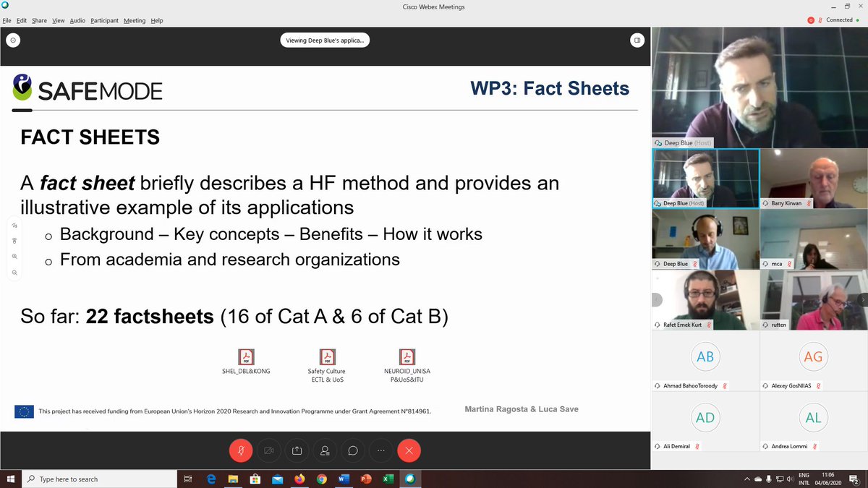Select the mca participant video thumbnail
This screenshot has width=868, height=488.
click(x=814, y=239)
